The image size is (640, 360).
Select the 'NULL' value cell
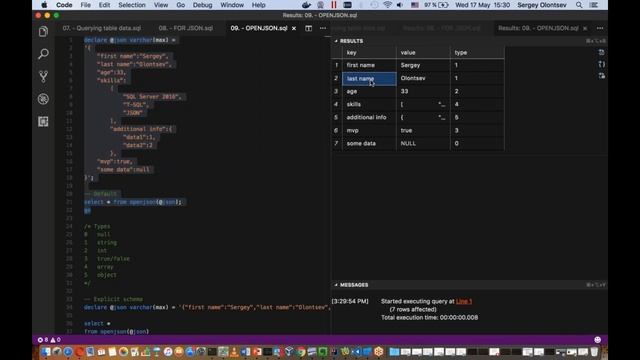click(x=423, y=143)
